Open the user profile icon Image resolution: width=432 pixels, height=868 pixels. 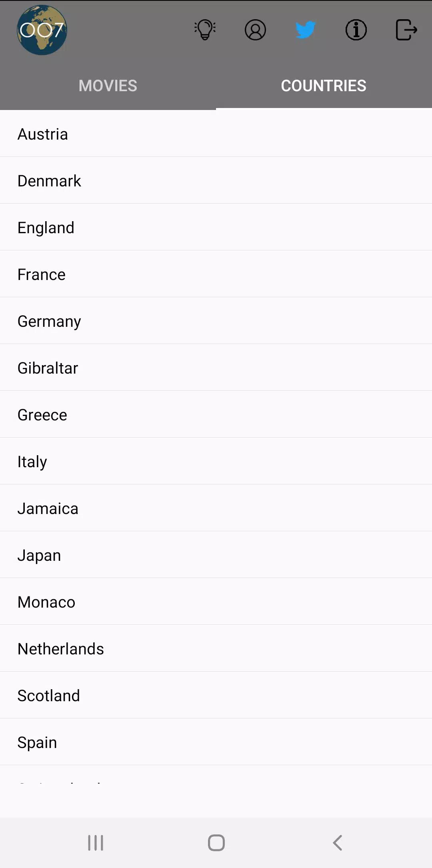(255, 30)
